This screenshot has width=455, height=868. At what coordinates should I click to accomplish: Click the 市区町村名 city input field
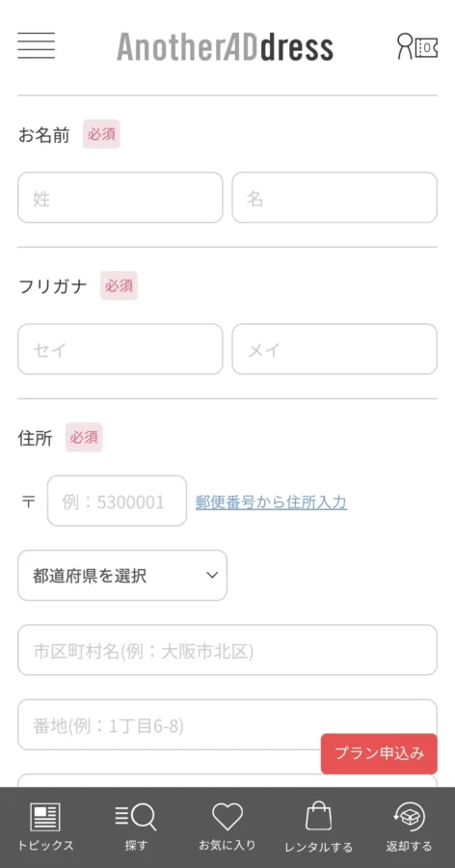coord(227,650)
